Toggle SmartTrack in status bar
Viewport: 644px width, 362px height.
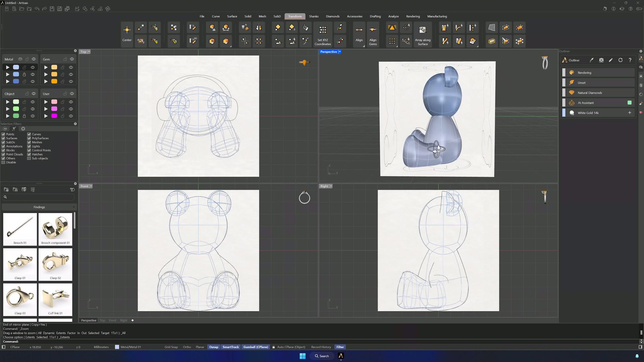231,347
